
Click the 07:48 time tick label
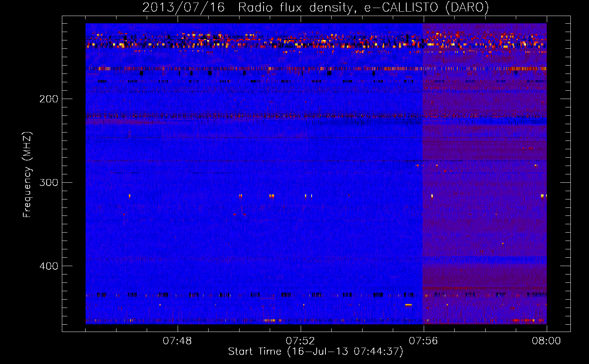coord(177,341)
